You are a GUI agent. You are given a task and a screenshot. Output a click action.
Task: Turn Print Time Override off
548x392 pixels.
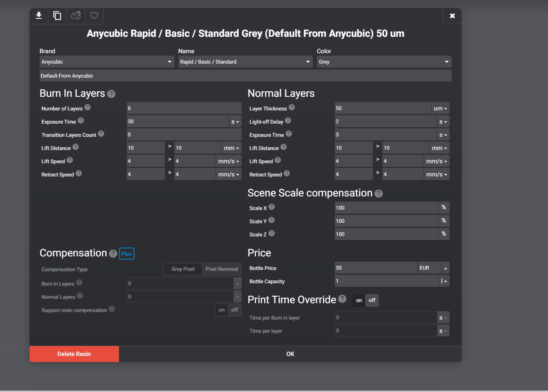point(372,300)
